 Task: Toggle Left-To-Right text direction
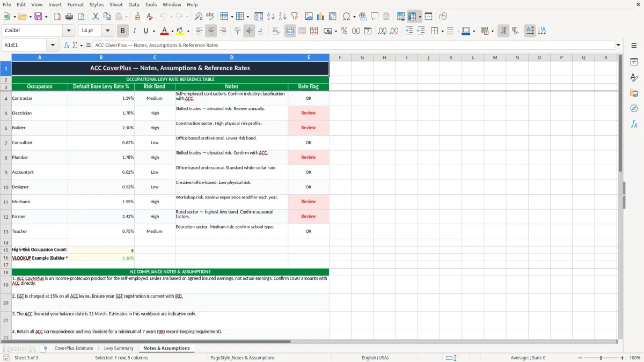[503, 31]
